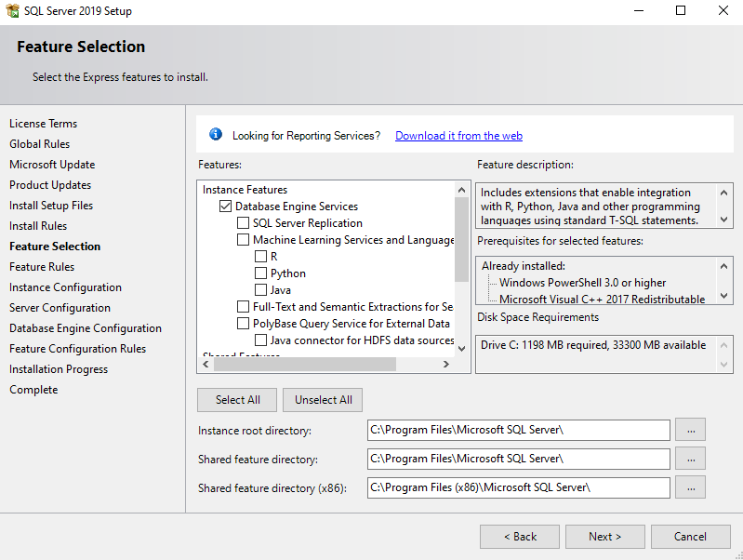
Task: Select the Instance Configuration step
Action: point(65,287)
